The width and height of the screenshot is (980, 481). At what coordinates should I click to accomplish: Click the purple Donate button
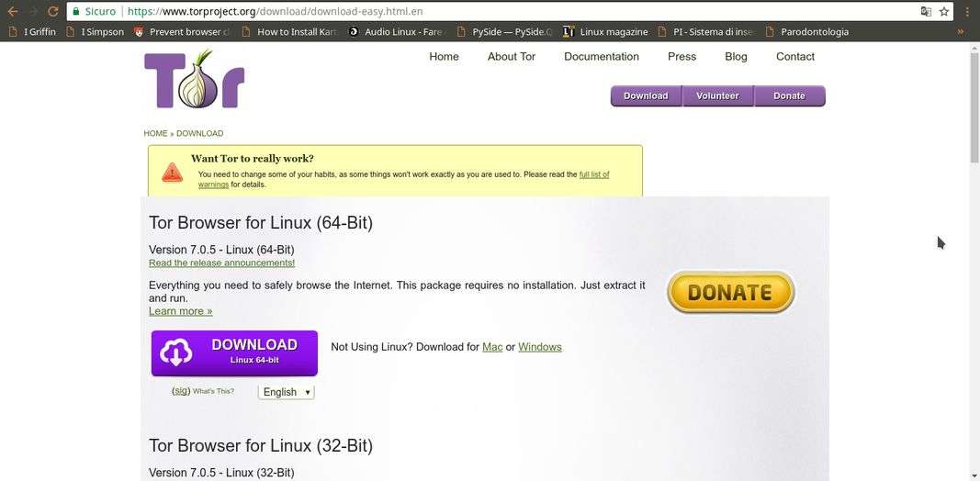pyautogui.click(x=789, y=95)
